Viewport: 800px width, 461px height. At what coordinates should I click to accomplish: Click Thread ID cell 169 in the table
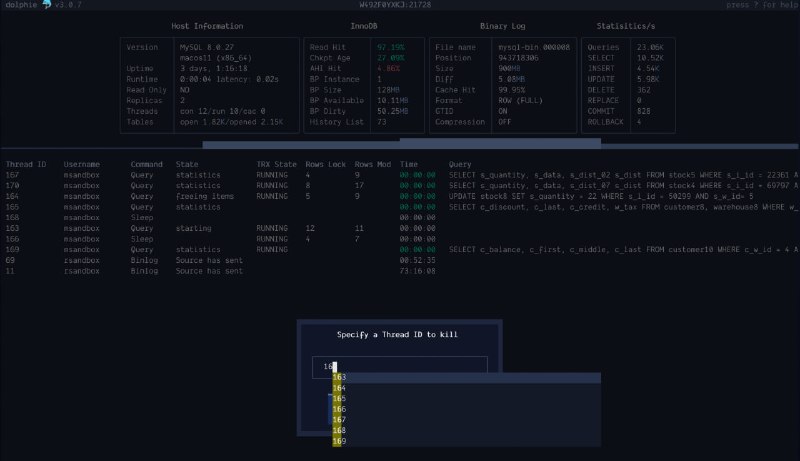pyautogui.click(x=12, y=250)
